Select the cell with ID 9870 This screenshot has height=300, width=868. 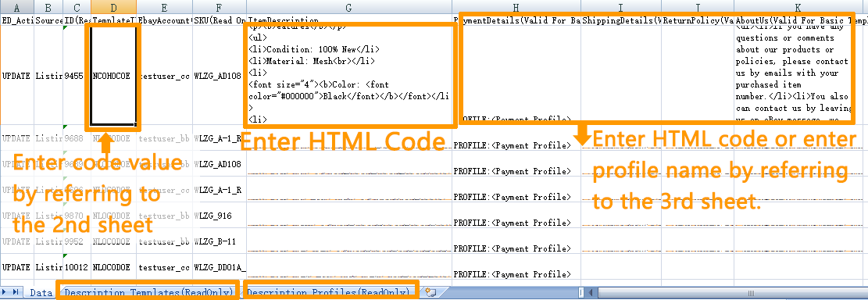tap(77, 216)
